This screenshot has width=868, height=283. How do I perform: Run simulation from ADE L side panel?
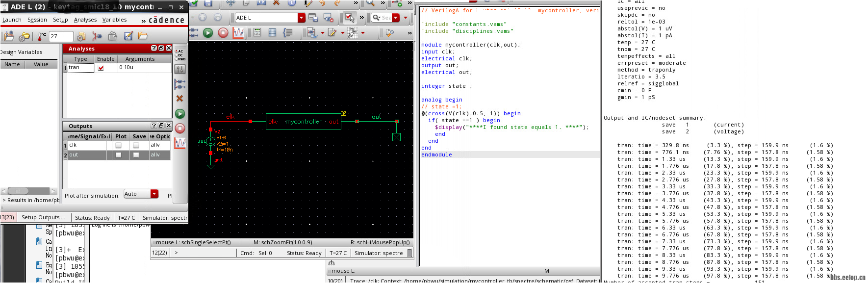(x=180, y=114)
